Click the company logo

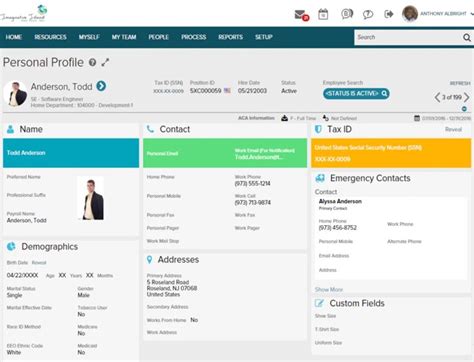[x=24, y=14]
